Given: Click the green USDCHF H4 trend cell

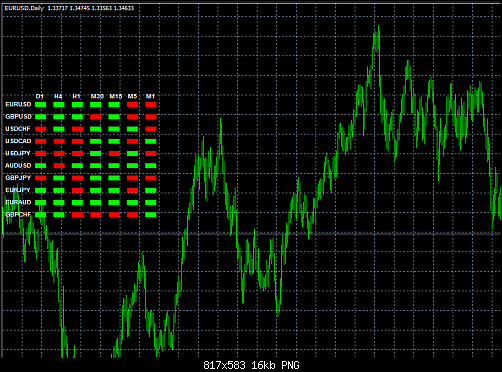Looking at the screenshot, I should pyautogui.click(x=59, y=129).
